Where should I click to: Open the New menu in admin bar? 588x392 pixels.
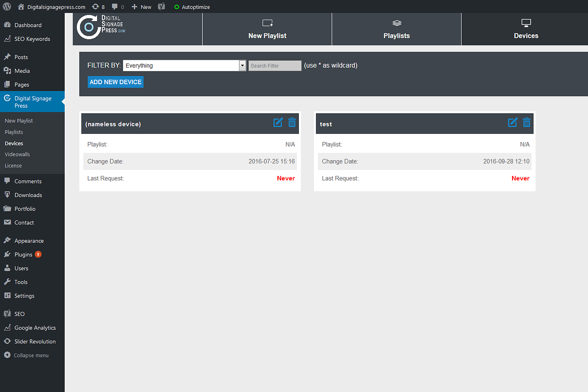(142, 7)
